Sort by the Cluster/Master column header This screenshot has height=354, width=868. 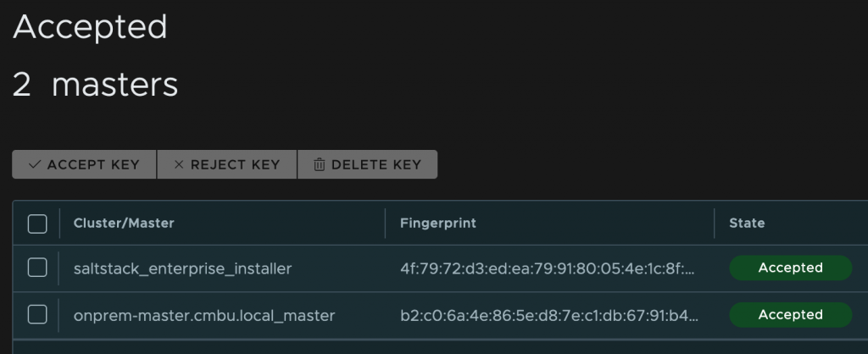[124, 224]
